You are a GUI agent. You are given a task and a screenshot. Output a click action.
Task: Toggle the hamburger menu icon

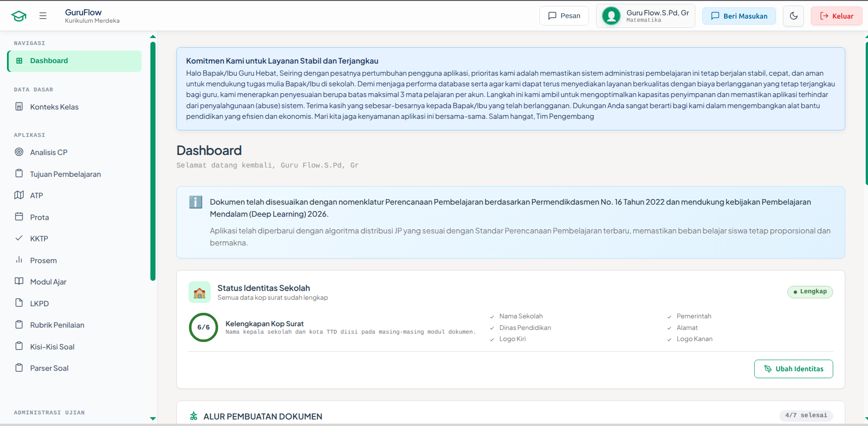[43, 16]
